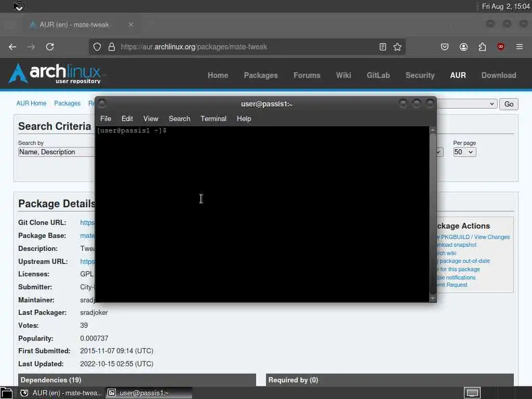This screenshot has width=532, height=399.
Task: Open the Wiki navigation link
Action: [x=343, y=75]
